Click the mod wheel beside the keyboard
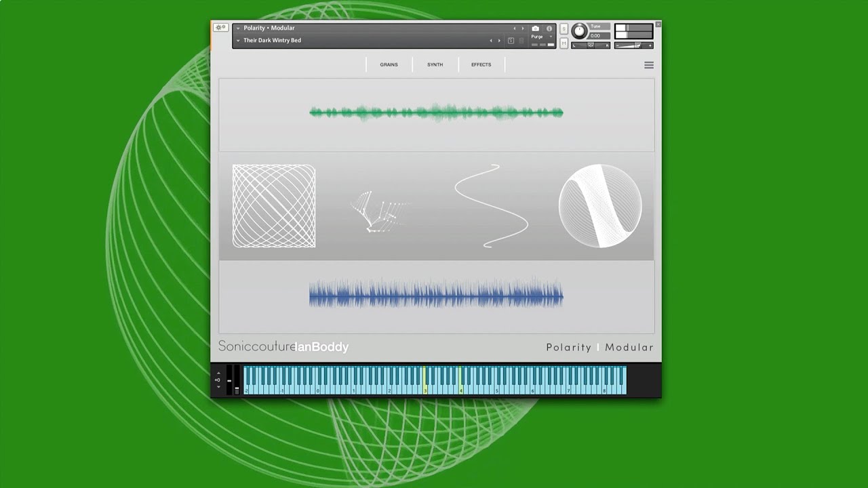This screenshot has height=488, width=868. pos(237,380)
